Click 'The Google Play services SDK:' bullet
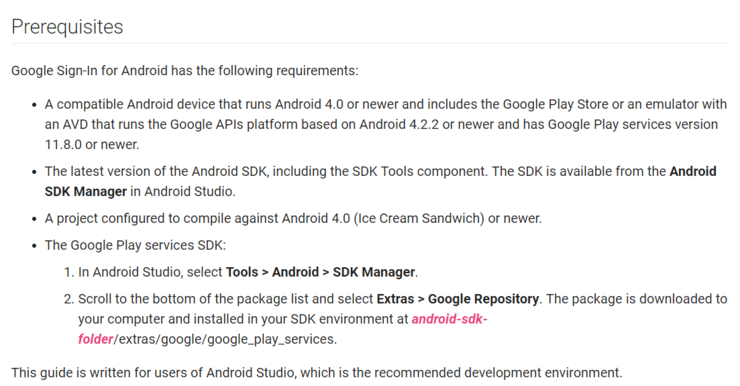Screen dimensions: 740x386 135,245
